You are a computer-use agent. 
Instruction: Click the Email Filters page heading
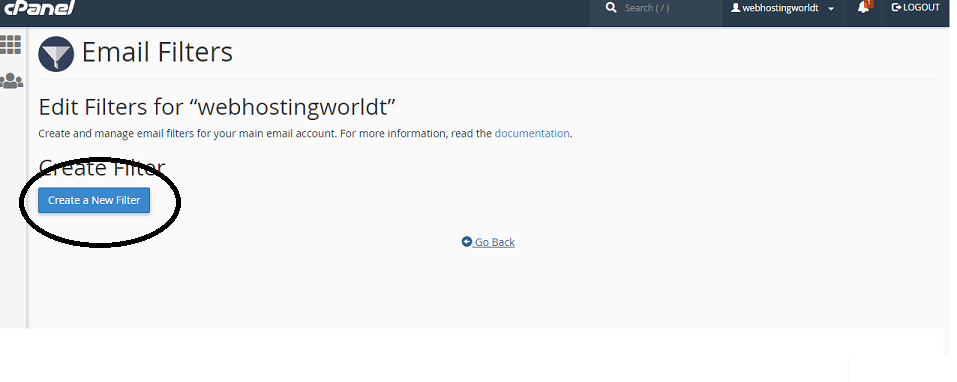[x=157, y=52]
